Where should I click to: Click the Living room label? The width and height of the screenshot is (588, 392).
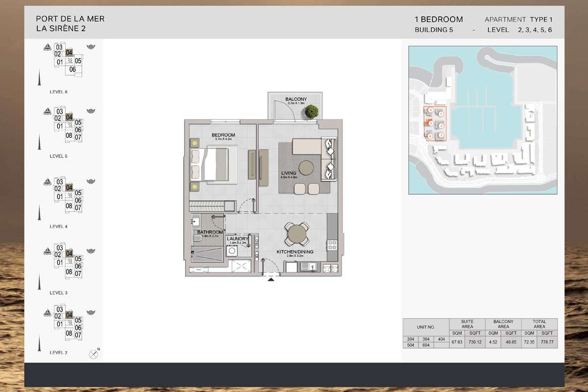pos(289,173)
